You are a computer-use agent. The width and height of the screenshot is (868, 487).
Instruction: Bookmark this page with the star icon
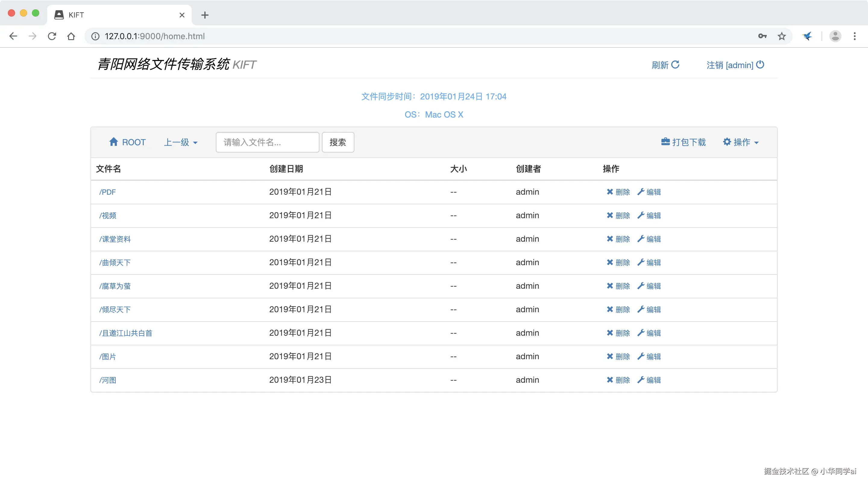click(x=782, y=36)
